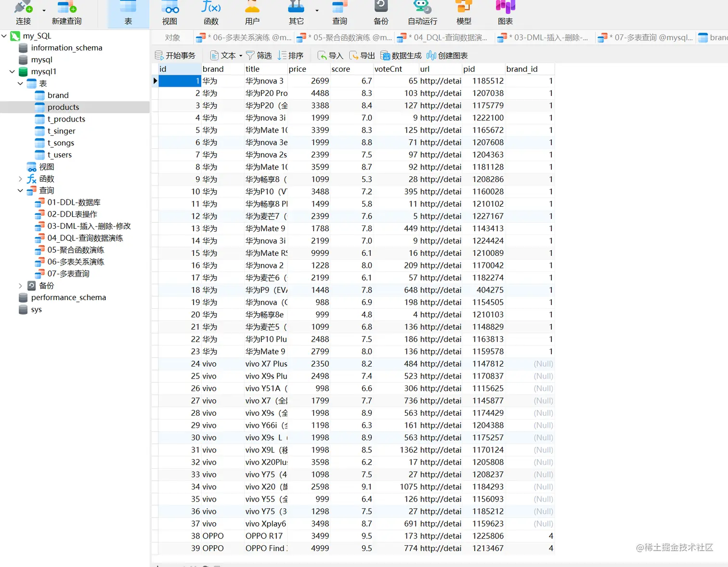
Task: Open the 用户 users toolbar icon
Action: 252,13
